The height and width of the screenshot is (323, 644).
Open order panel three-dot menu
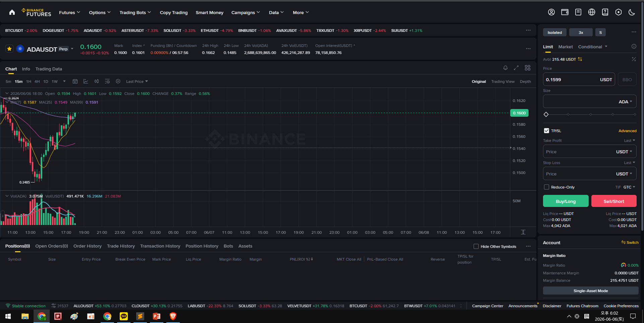pos(634,32)
